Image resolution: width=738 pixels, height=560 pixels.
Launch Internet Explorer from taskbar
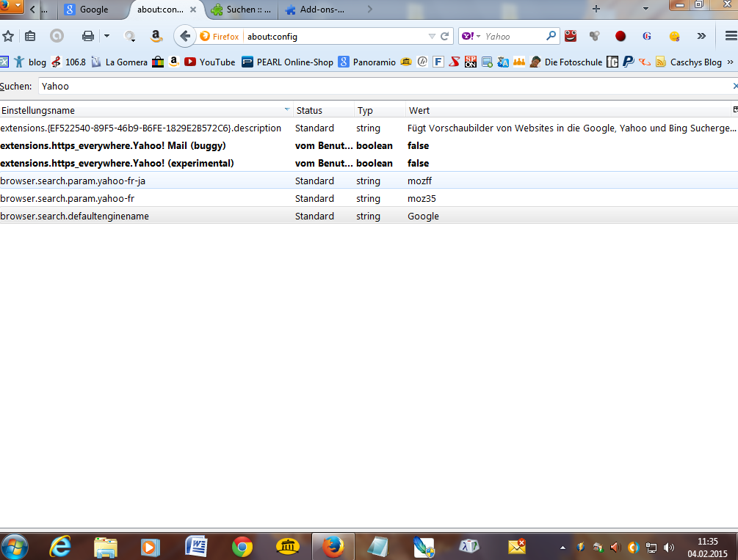[x=60, y=548]
